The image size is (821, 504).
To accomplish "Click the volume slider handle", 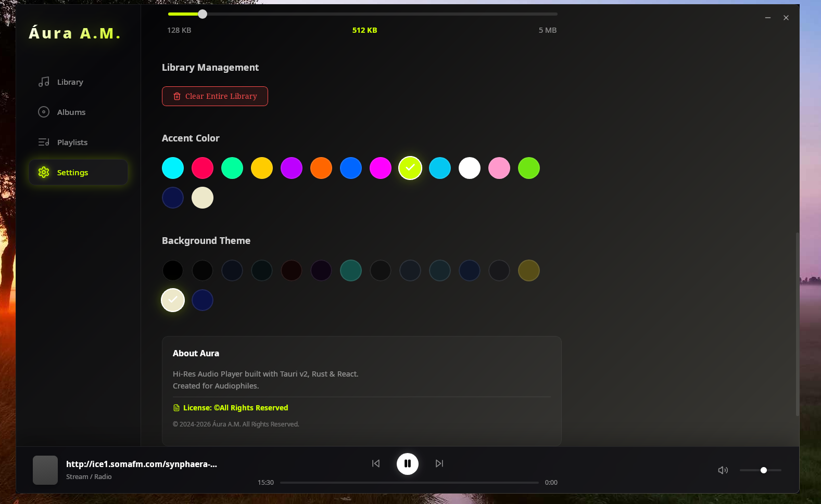I will point(764,470).
